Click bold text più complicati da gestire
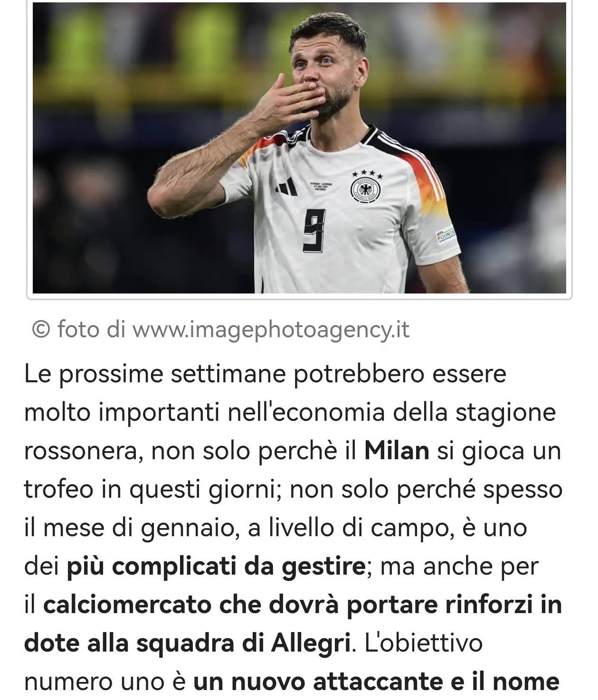Screen dimensions: 598x700 point(215,567)
